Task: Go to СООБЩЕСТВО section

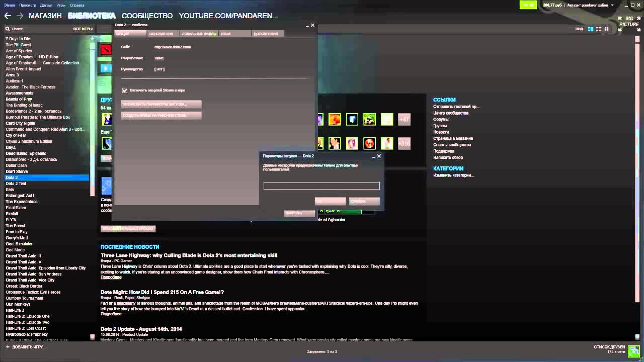Action: coord(147,16)
